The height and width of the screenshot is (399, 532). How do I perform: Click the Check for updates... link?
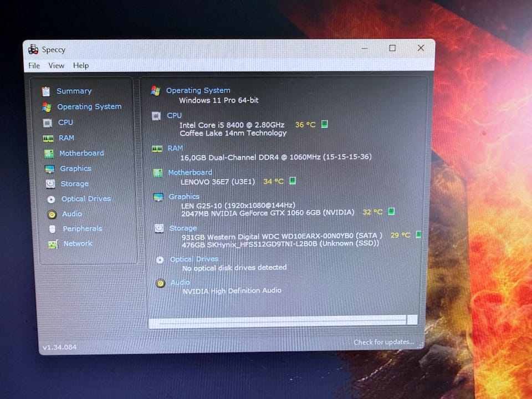click(383, 342)
